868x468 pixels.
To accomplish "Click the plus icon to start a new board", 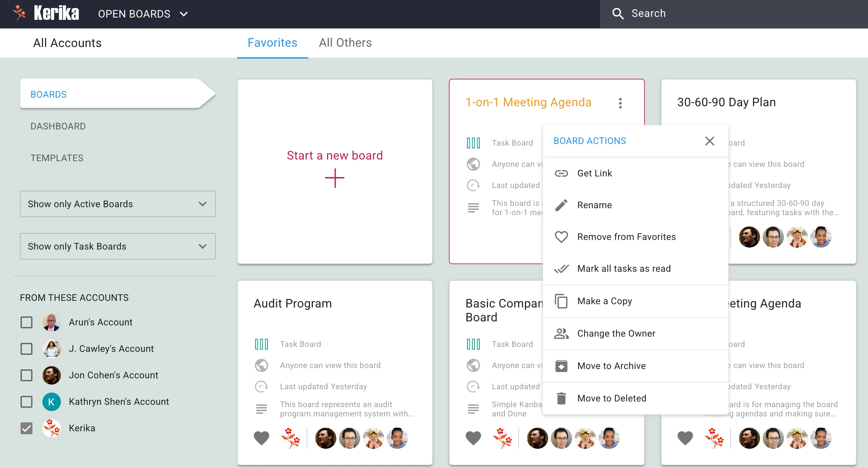I will point(335,177).
